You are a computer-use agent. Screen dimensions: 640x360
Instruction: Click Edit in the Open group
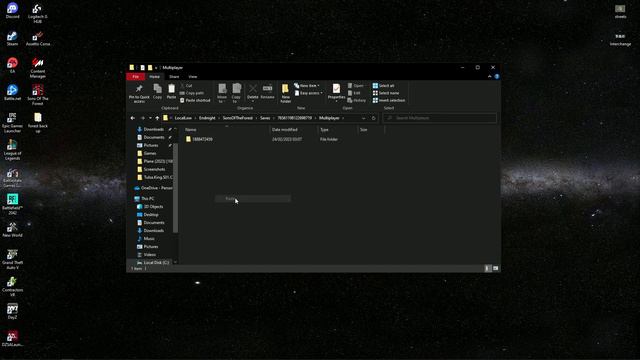pyautogui.click(x=354, y=93)
